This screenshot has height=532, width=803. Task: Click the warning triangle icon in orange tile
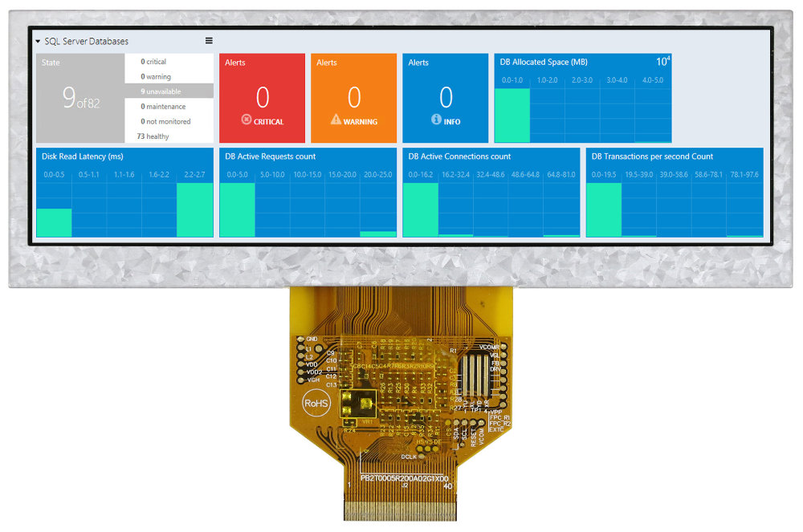click(336, 120)
